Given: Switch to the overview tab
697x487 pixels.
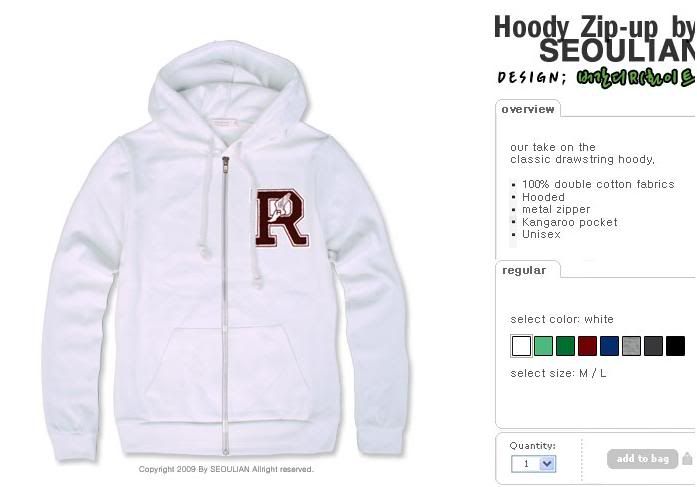Looking at the screenshot, I should pyautogui.click(x=528, y=109).
